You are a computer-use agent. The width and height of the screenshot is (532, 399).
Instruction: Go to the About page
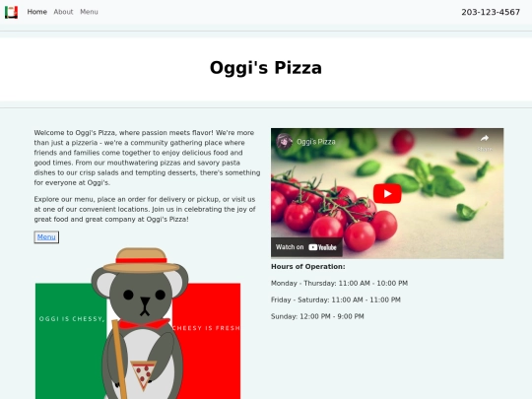[63, 12]
